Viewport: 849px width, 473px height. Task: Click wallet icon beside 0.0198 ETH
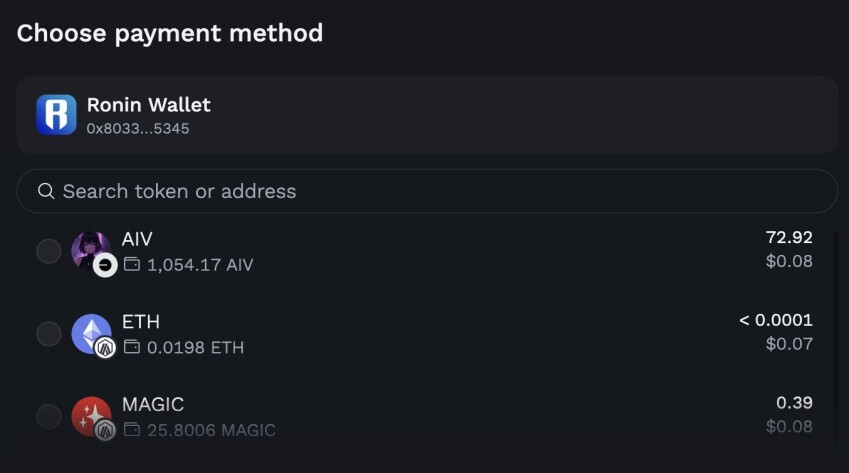(x=132, y=347)
